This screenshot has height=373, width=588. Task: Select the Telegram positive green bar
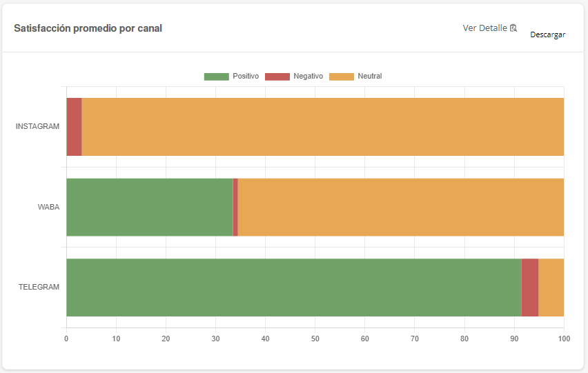tap(294, 288)
